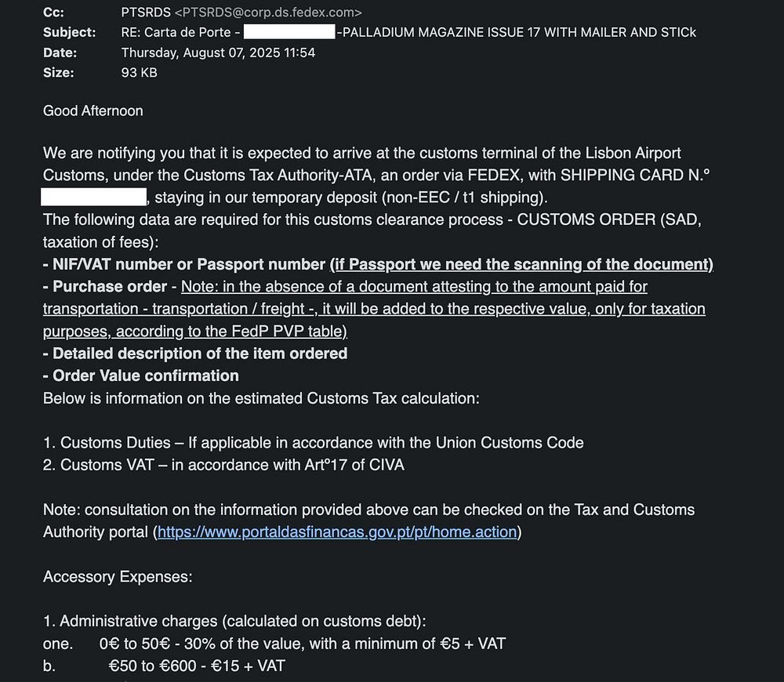Open the portaldasfinancas.gov.pt home link
This screenshot has height=682, width=784.
coord(337,532)
